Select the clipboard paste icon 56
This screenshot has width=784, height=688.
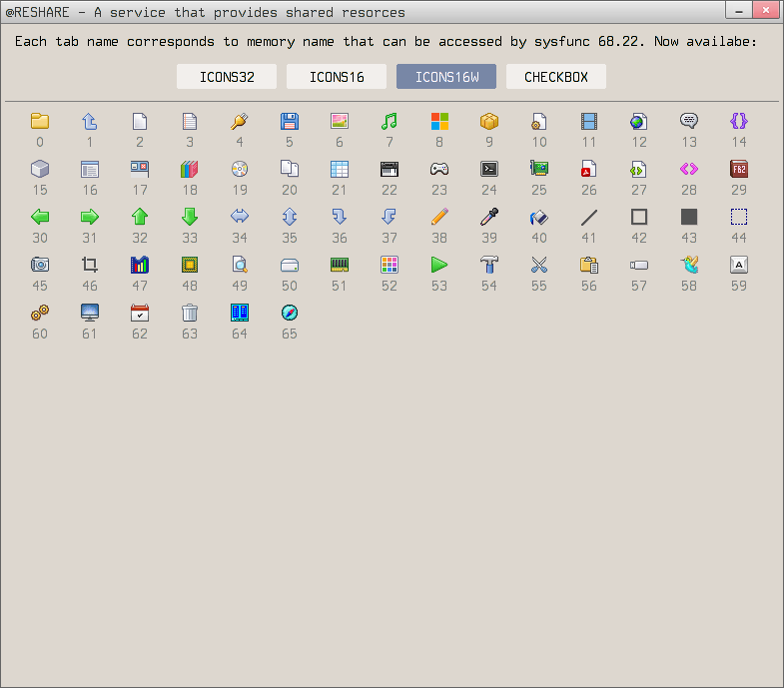(x=589, y=265)
